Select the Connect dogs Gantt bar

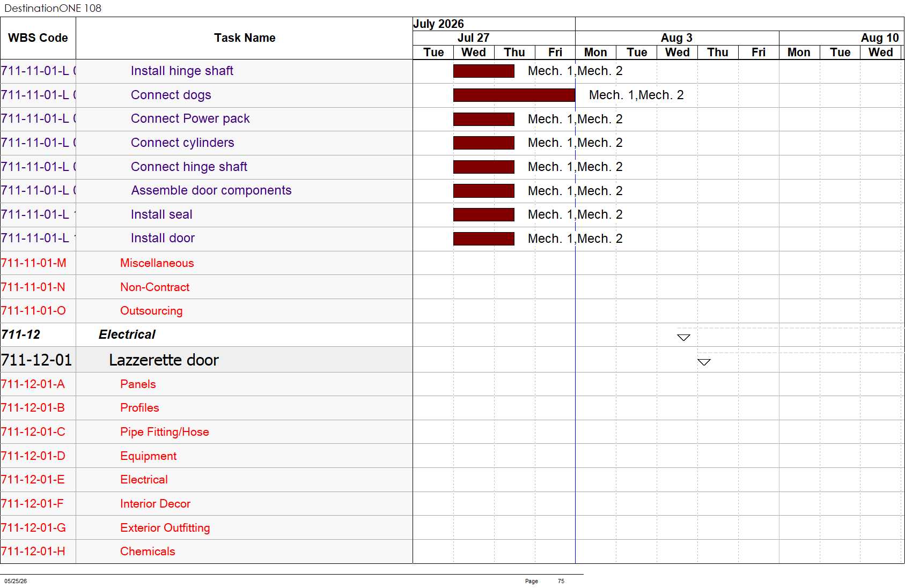(514, 95)
